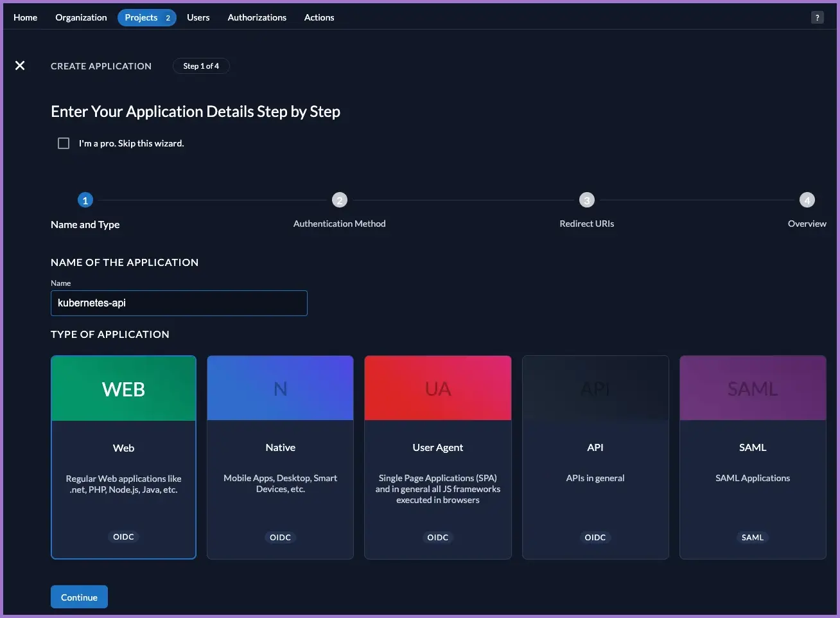840x618 pixels.
Task: Choose the SAML application type card
Action: 753,457
